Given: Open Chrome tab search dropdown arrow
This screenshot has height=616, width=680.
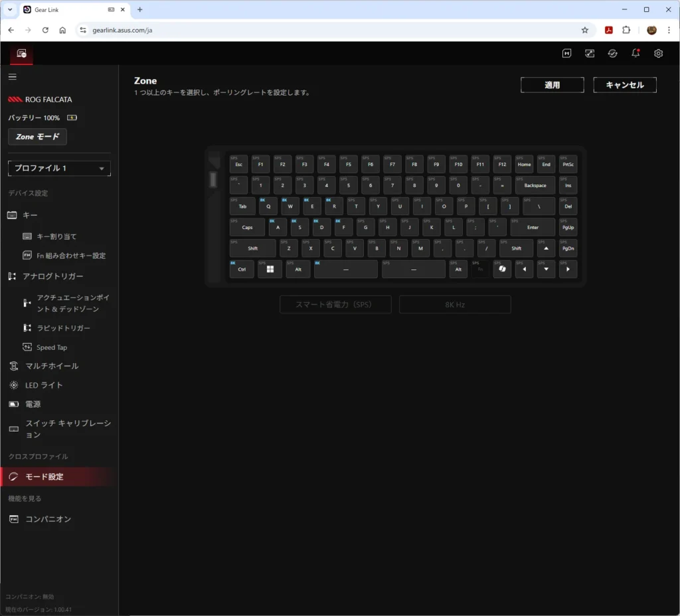Looking at the screenshot, I should point(9,10).
